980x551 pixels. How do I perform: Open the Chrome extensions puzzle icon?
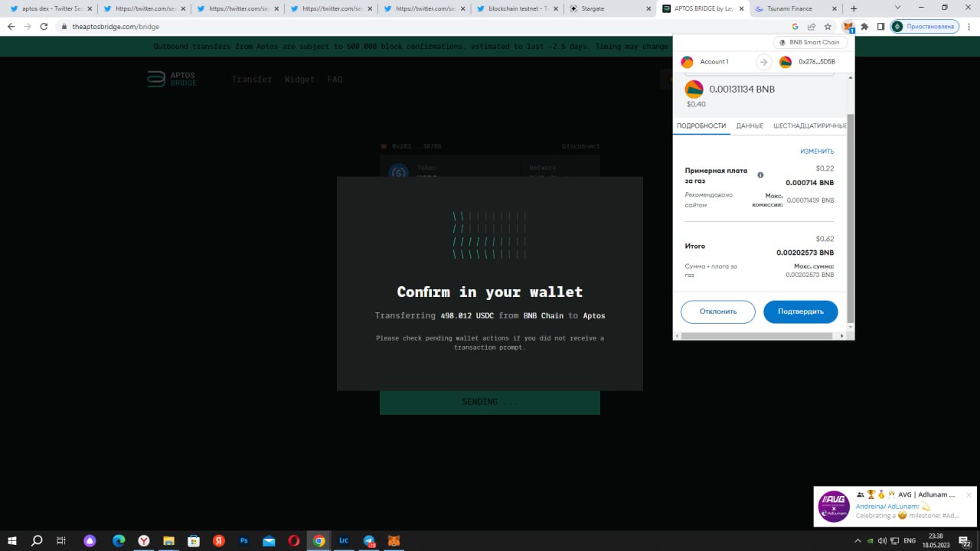tap(864, 26)
